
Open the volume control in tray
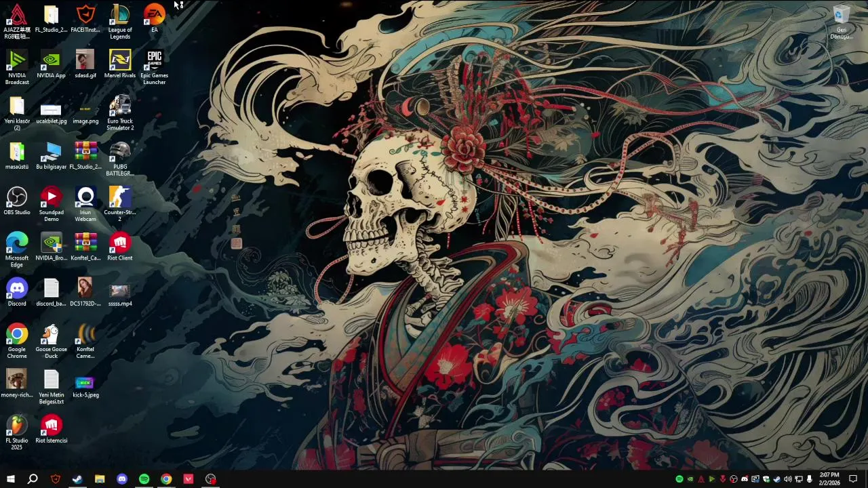coord(788,479)
